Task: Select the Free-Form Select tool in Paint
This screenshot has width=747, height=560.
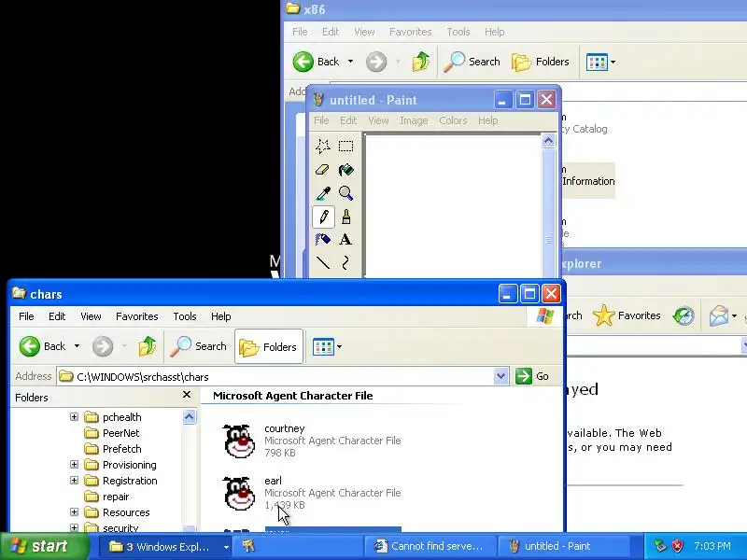Action: [x=323, y=146]
